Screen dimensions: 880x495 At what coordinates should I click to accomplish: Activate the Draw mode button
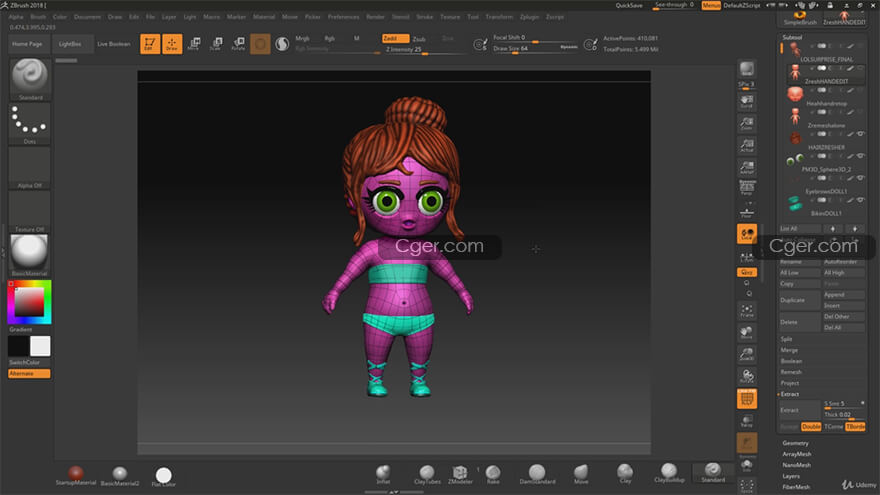pos(172,44)
